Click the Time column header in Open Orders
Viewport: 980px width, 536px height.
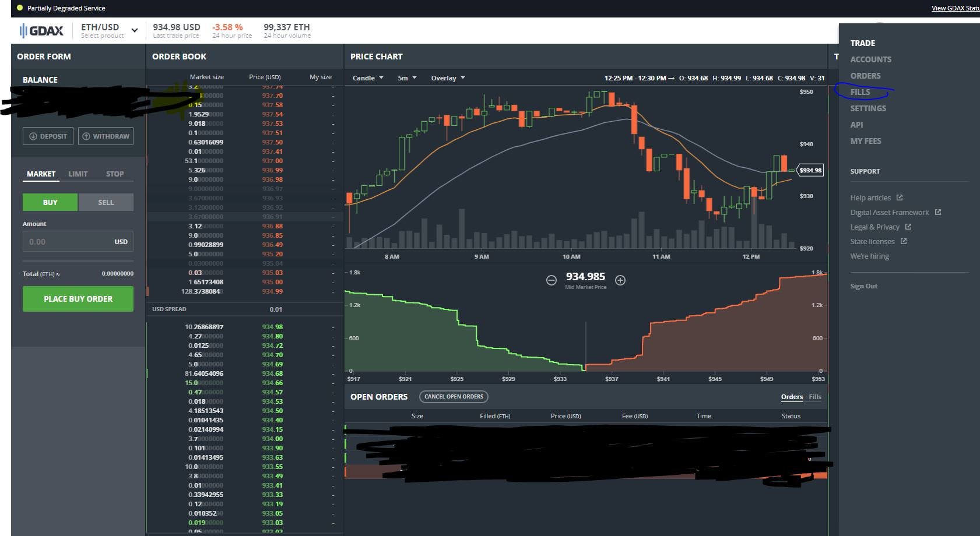(x=704, y=416)
